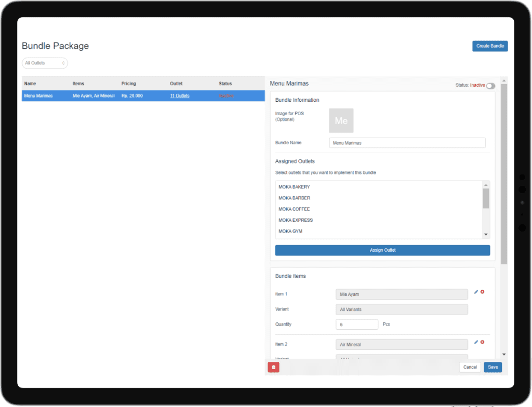
Task: Focus the Item 1 Quantity field
Action: [x=356, y=324]
